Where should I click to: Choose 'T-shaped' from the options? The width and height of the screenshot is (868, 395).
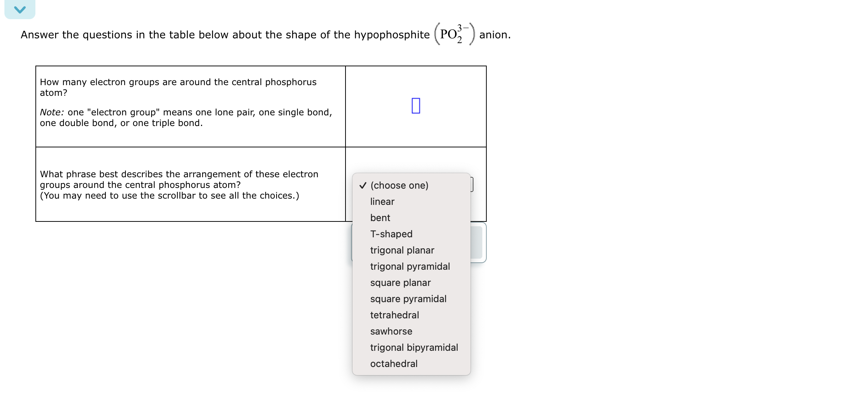(391, 234)
